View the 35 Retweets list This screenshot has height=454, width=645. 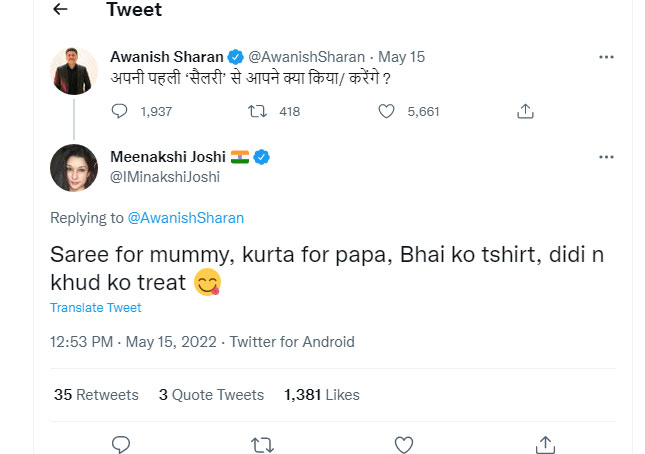(x=96, y=395)
